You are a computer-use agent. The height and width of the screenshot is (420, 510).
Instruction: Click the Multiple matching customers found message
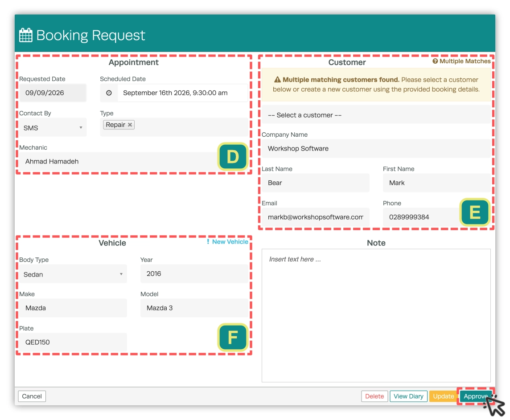pos(376,85)
